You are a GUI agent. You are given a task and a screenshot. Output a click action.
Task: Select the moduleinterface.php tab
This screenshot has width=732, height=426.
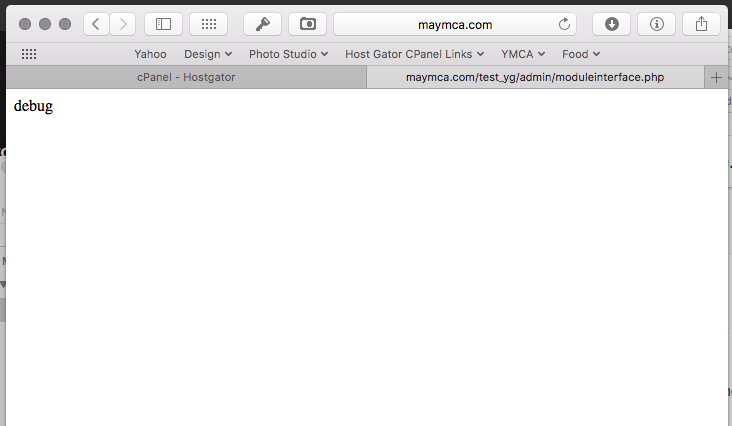534,77
